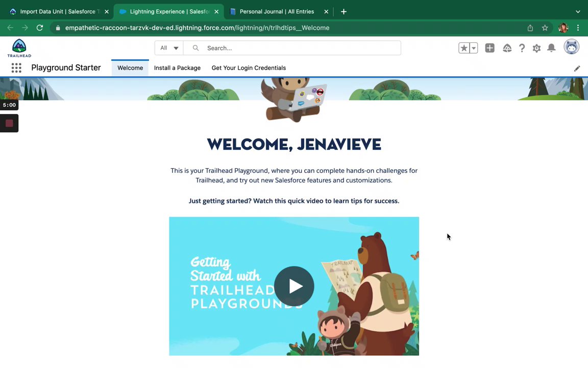Expand the favorites list dropdown arrow
The image size is (588, 368).
click(474, 48)
